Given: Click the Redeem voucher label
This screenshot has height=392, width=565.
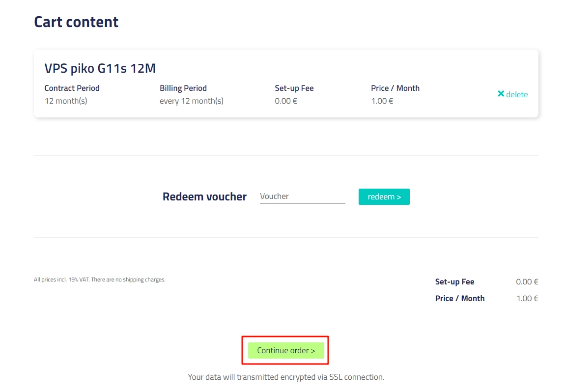Looking at the screenshot, I should click(x=204, y=196).
